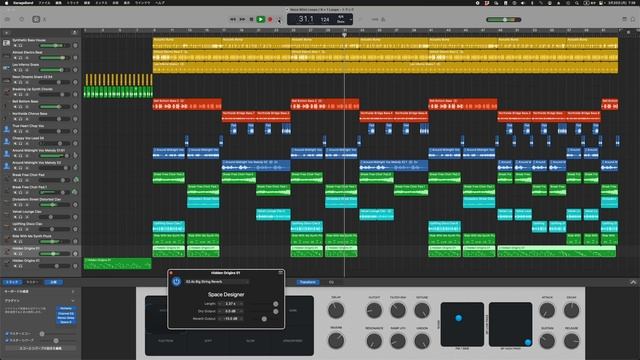Click the Stop button in transport
Screen dimensions: 640x360
pos(251,19)
